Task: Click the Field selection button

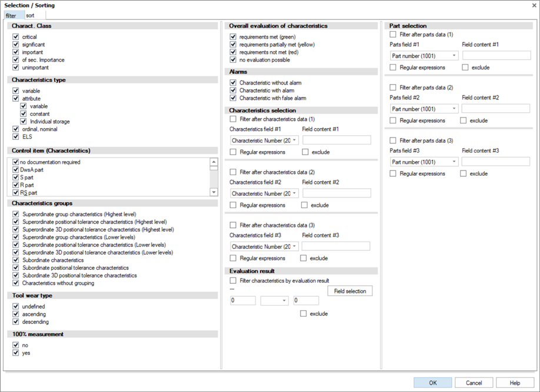Action: coord(350,291)
